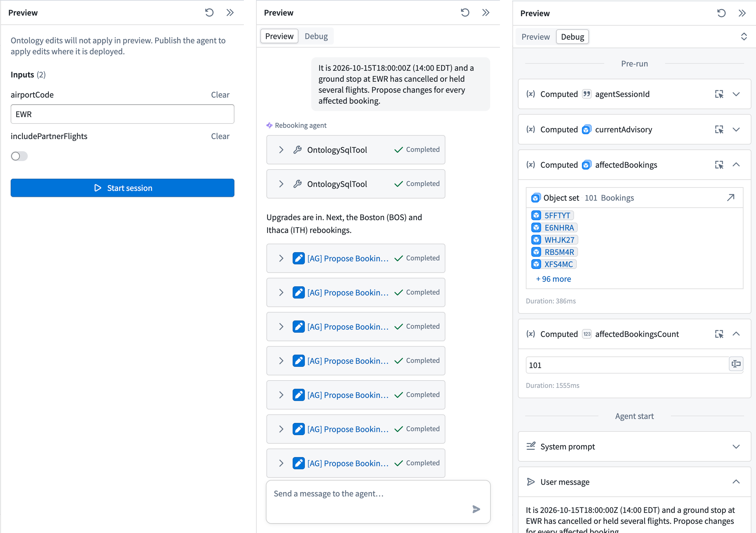
Task: Expand the third Propose Booking action row
Action: click(281, 327)
